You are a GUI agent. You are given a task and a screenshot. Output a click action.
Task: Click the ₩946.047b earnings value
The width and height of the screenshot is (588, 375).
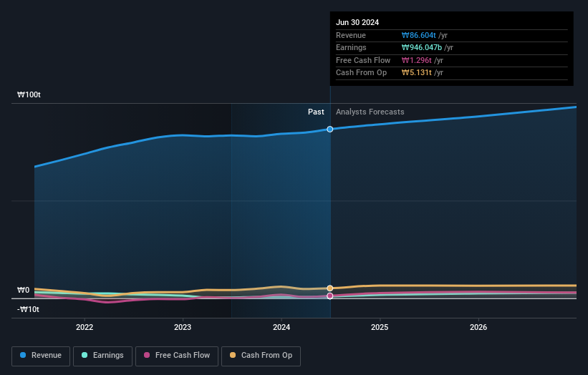[422, 47]
